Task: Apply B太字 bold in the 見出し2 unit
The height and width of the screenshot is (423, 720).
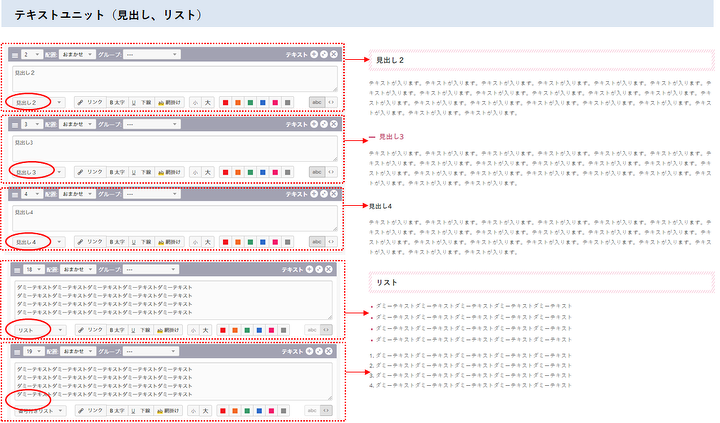Action: click(x=117, y=102)
